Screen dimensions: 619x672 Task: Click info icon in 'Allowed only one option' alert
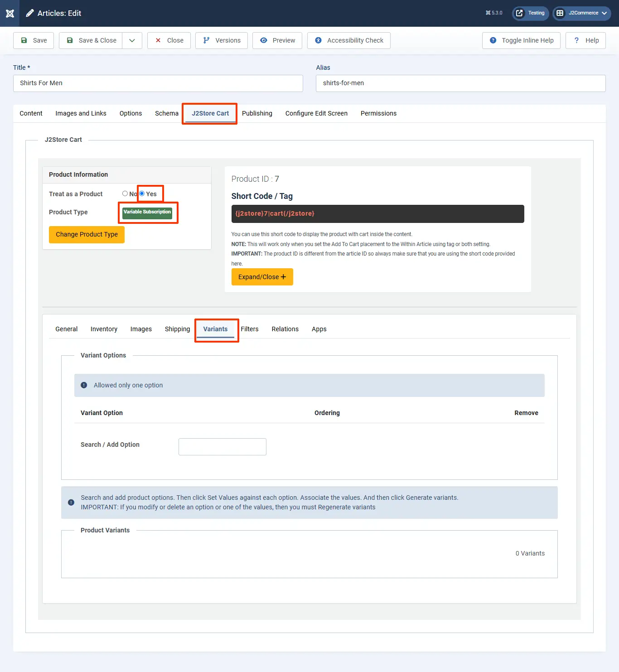84,385
